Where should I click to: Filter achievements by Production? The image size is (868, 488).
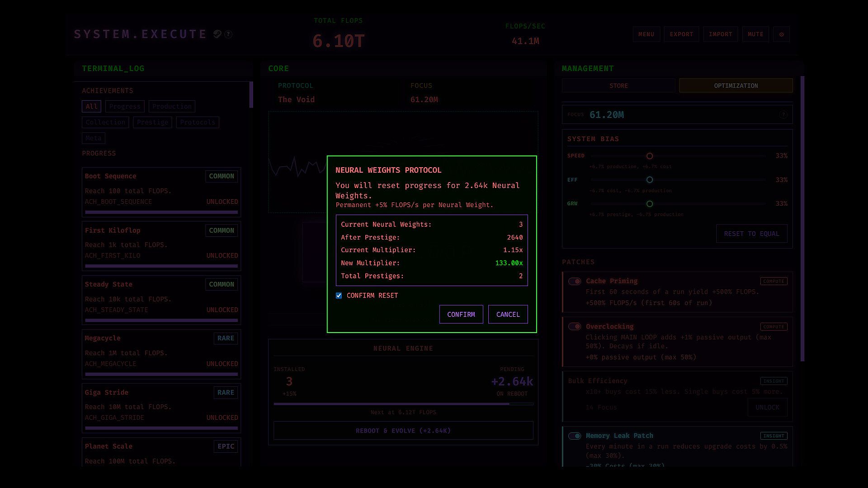172,107
